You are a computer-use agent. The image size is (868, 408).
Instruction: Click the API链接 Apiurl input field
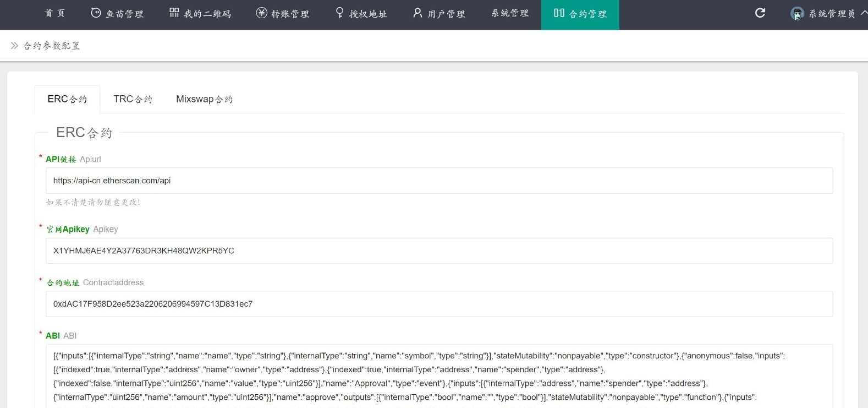pos(439,181)
